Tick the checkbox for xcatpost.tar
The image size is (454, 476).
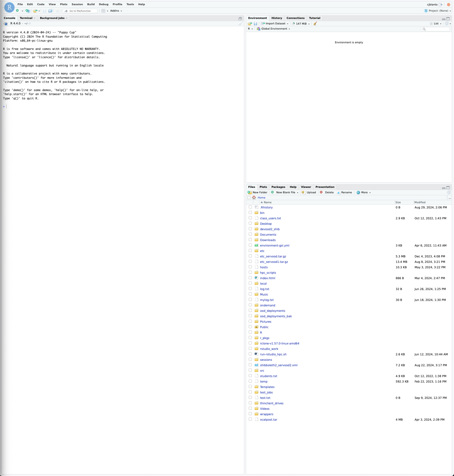pos(250,419)
